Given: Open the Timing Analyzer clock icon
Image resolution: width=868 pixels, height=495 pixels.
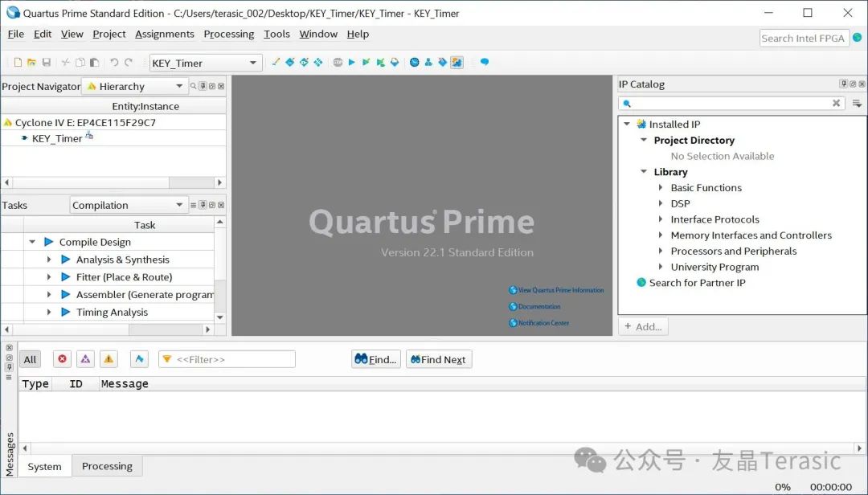Looking at the screenshot, I should [x=414, y=62].
